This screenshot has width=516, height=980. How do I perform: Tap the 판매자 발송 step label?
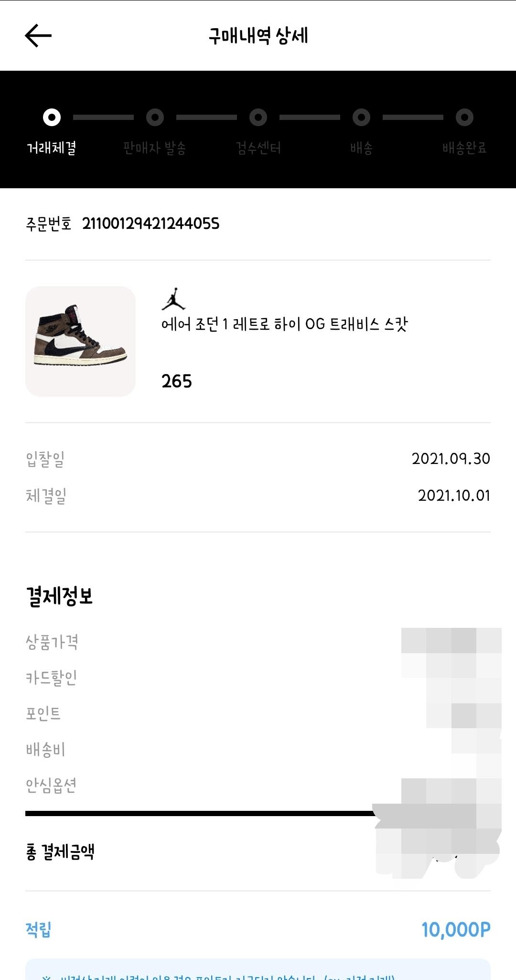[155, 148]
